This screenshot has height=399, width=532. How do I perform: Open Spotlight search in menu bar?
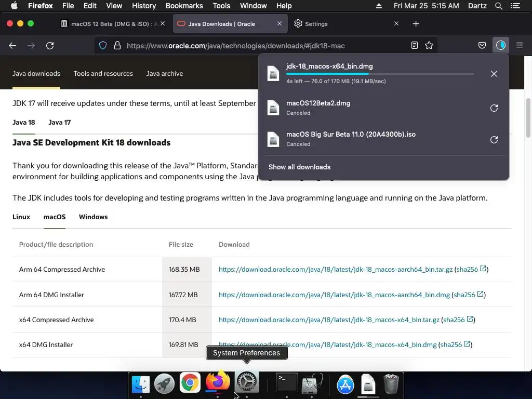tap(498, 6)
